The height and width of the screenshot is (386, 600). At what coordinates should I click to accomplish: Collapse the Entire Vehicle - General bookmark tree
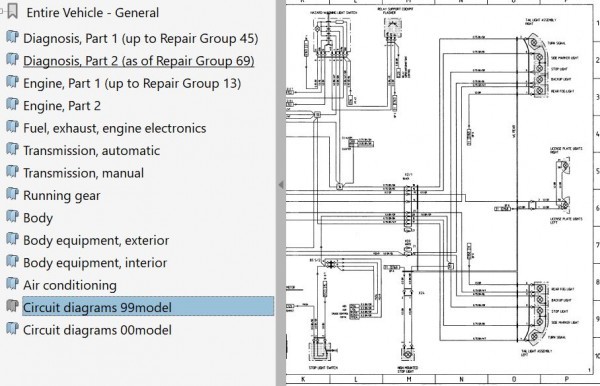pos(2,12)
